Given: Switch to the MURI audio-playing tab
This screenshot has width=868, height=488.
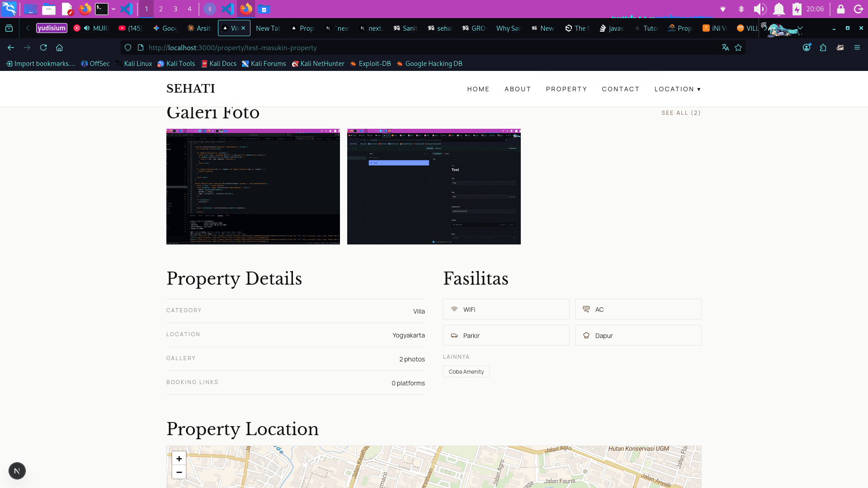Looking at the screenshot, I should click(91, 28).
